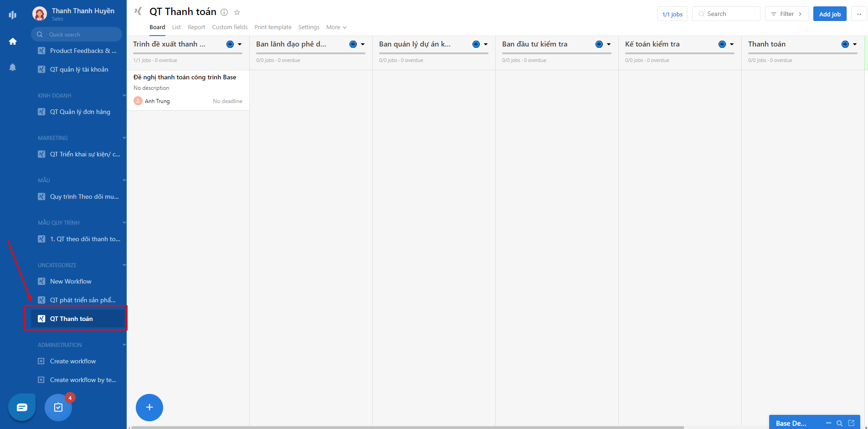Click the horizontal scrollbar at bottom

click(x=408, y=427)
